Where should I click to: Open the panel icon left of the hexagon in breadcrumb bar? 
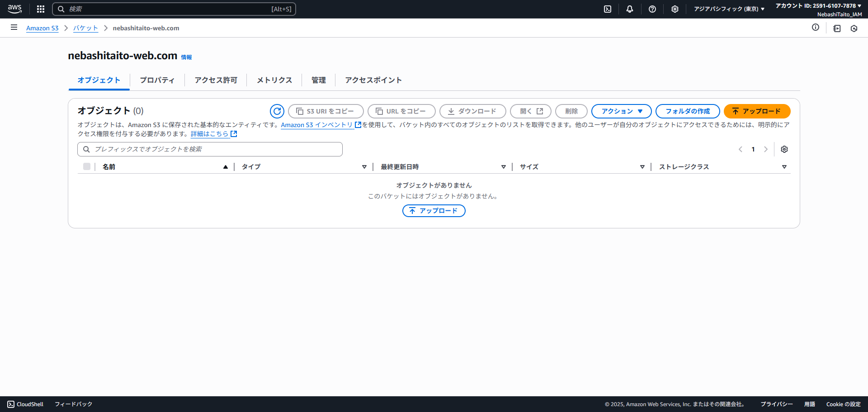[x=837, y=28]
